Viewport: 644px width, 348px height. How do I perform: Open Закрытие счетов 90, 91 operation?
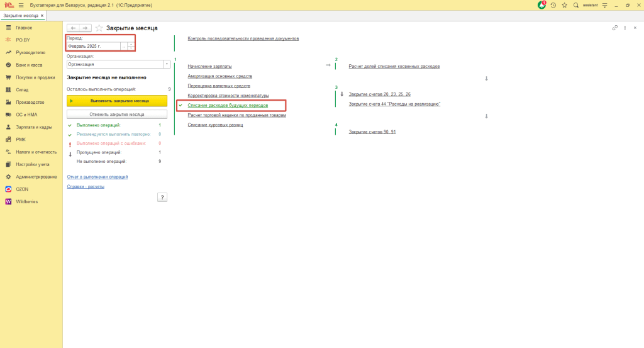coord(372,132)
